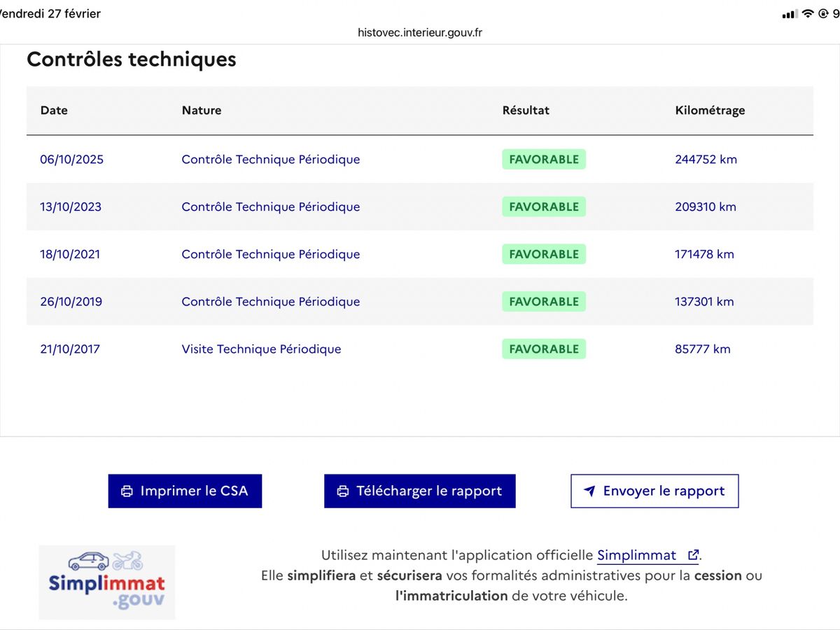
Task: Click Visite Technique Périodique row text
Action: tap(261, 349)
